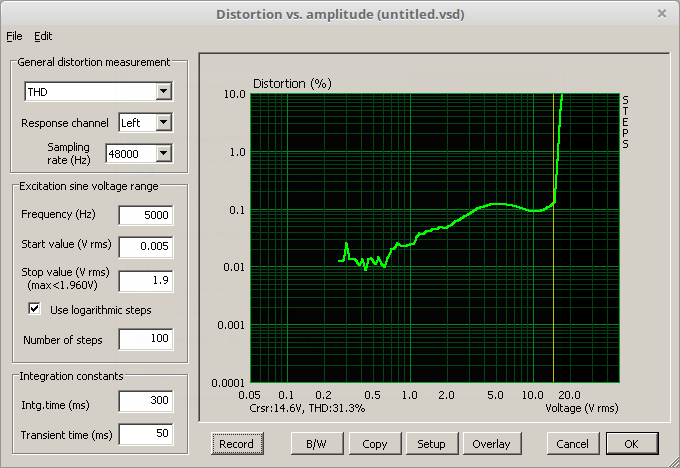
Task: Click the Number of steps field
Action: click(x=145, y=340)
